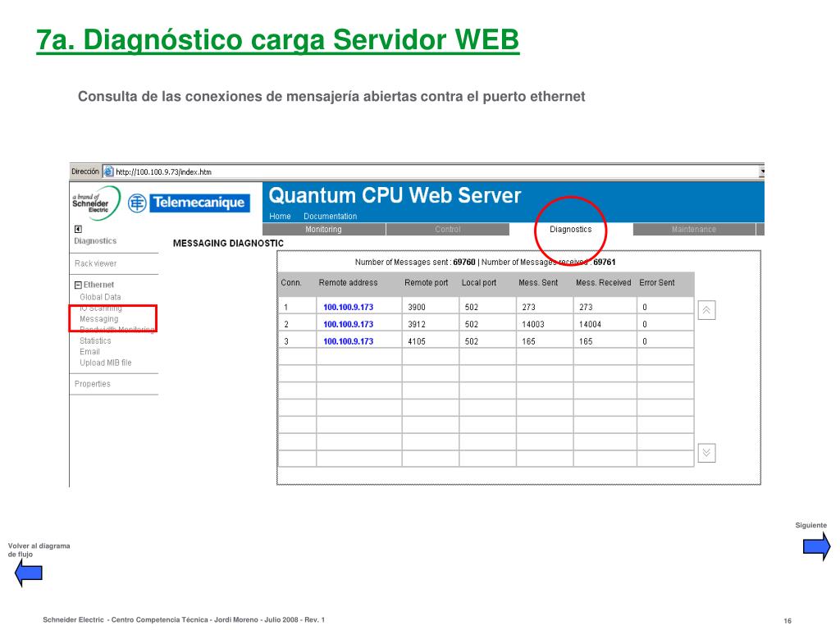Select Bandwidth Monitoring under Ethernet
This screenshot has width=840, height=630.
116,330
